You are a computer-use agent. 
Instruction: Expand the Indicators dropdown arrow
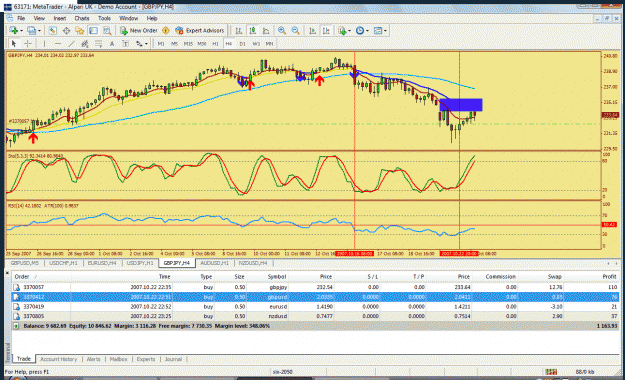pyautogui.click(x=350, y=31)
